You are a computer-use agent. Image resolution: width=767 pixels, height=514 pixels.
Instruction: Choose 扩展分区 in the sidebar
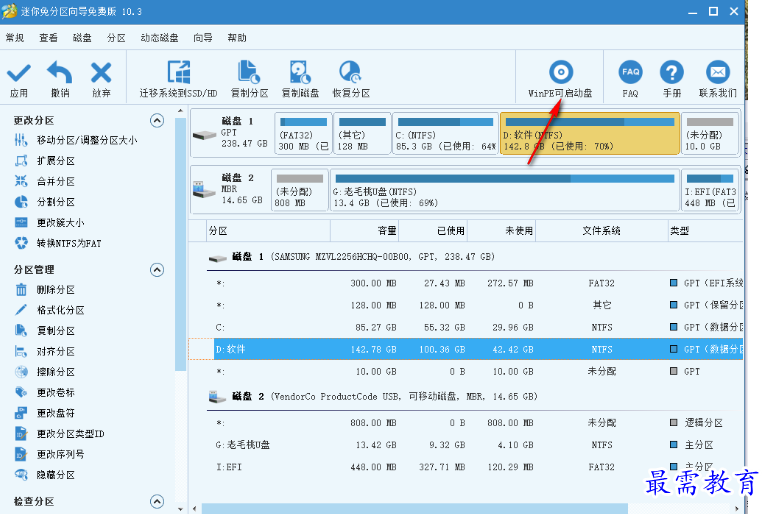pyautogui.click(x=55, y=161)
